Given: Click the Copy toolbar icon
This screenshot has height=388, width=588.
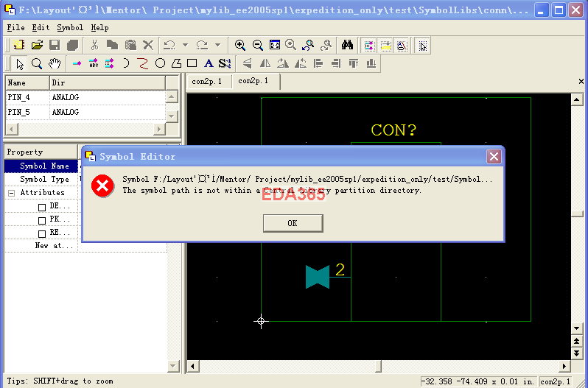Looking at the screenshot, I should point(112,46).
